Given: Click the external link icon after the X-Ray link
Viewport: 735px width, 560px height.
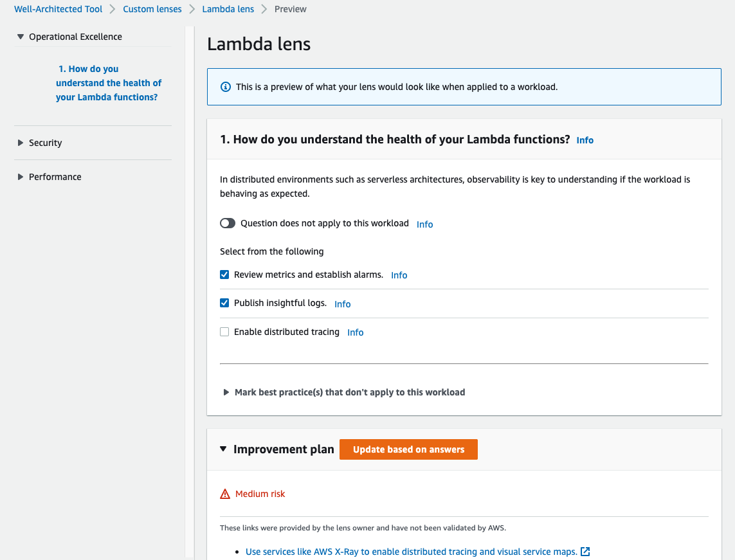Looking at the screenshot, I should pyautogui.click(x=585, y=552).
